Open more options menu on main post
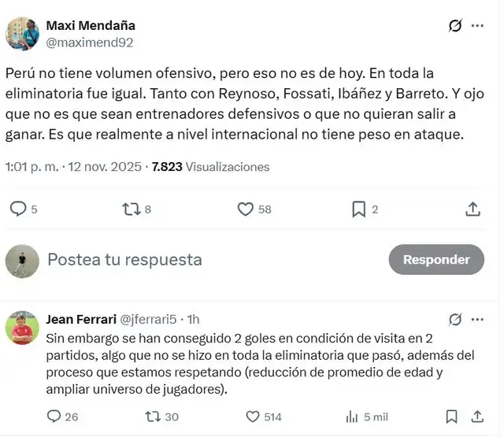504x437 pixels. coord(477,25)
